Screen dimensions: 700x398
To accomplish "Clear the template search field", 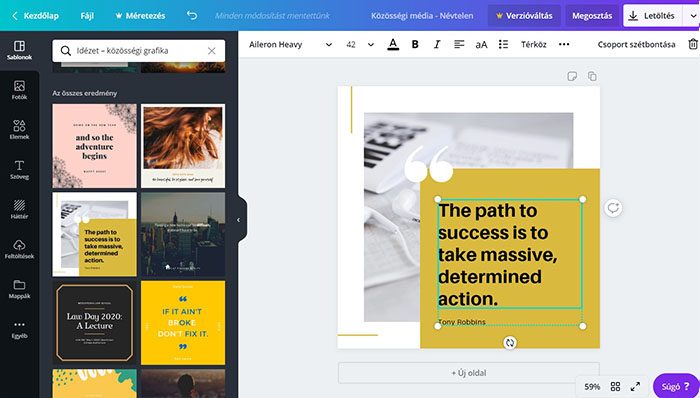I will point(212,51).
